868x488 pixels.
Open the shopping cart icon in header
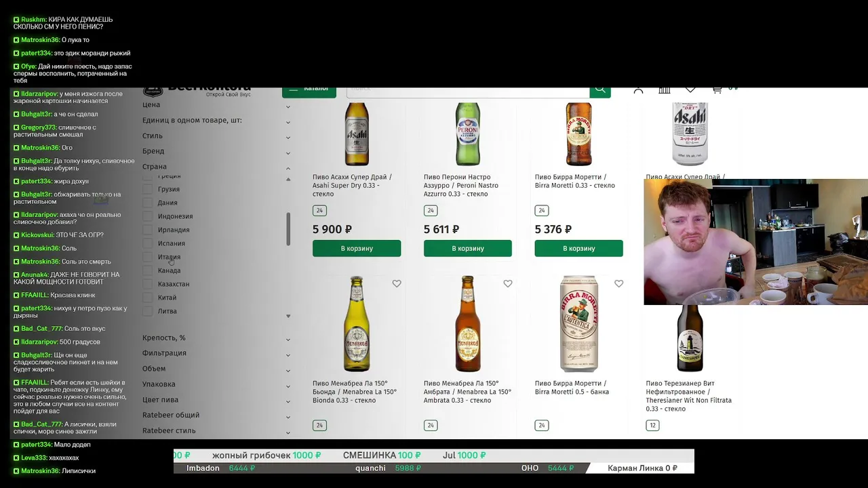point(717,90)
